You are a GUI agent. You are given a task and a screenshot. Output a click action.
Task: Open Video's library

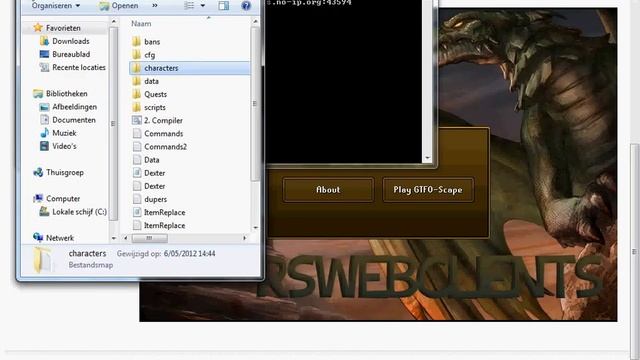click(64, 146)
